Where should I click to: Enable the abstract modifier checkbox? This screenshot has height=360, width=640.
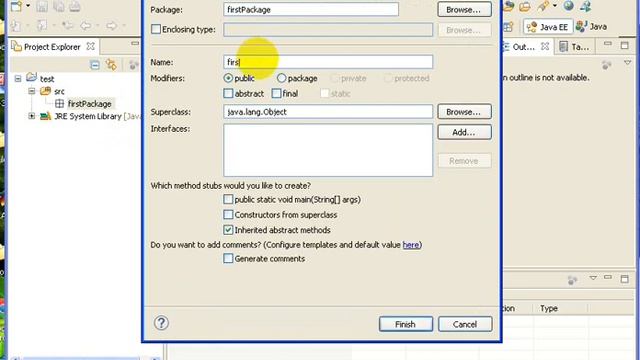coord(228,93)
